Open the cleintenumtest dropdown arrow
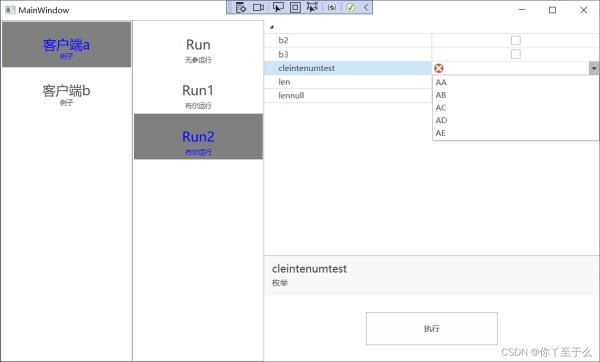This screenshot has width=600, height=362. pos(594,68)
